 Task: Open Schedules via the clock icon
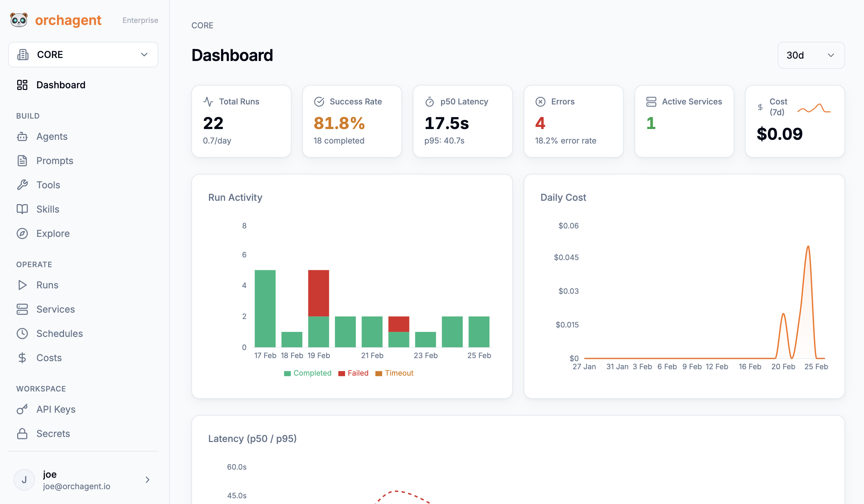pos(22,334)
